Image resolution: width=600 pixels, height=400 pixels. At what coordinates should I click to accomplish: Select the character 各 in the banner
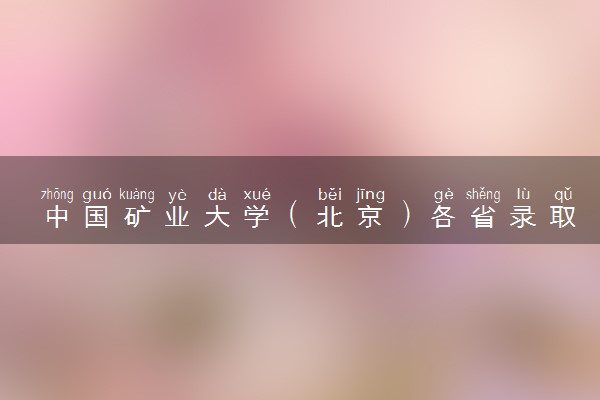tap(443, 217)
